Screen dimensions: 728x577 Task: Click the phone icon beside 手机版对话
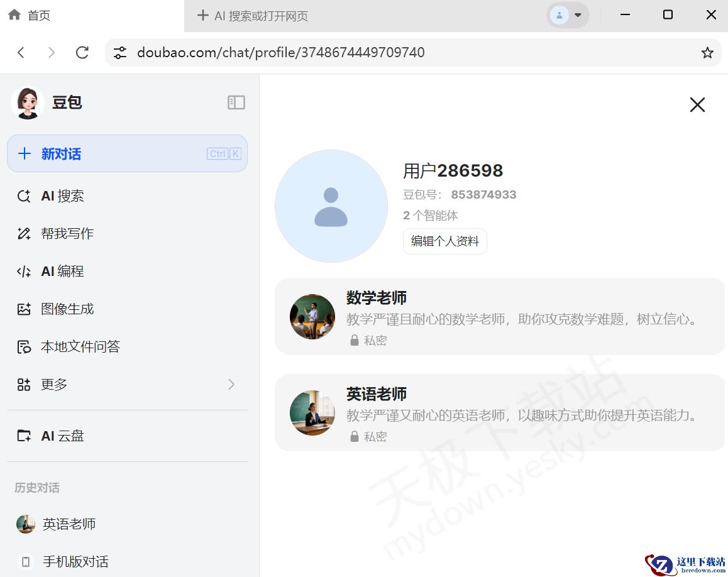pos(26,562)
